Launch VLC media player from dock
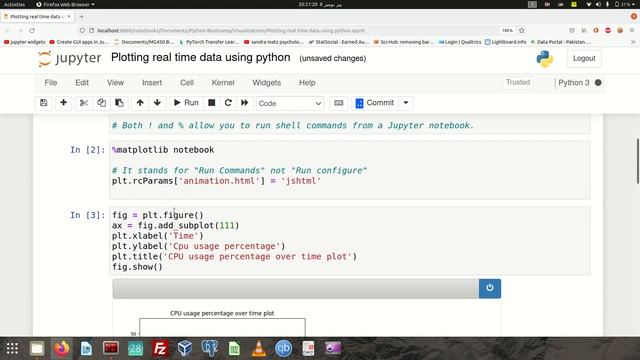The height and width of the screenshot is (360, 640). (259, 349)
